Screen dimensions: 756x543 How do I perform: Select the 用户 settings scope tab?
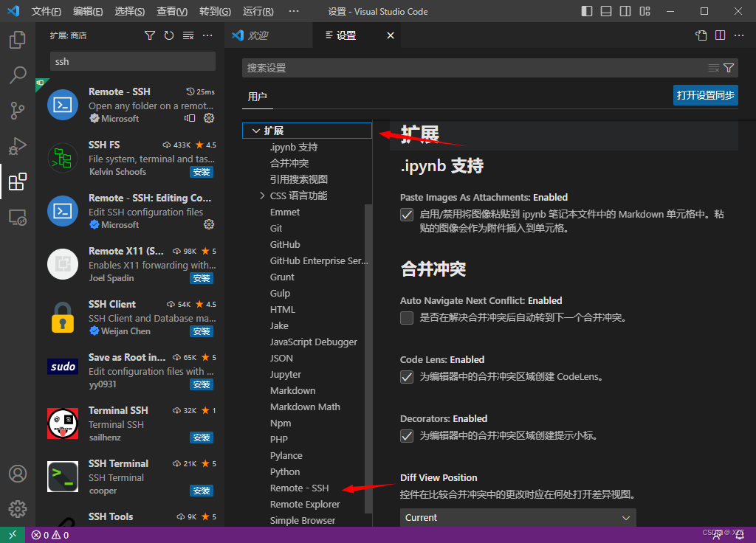(x=258, y=97)
